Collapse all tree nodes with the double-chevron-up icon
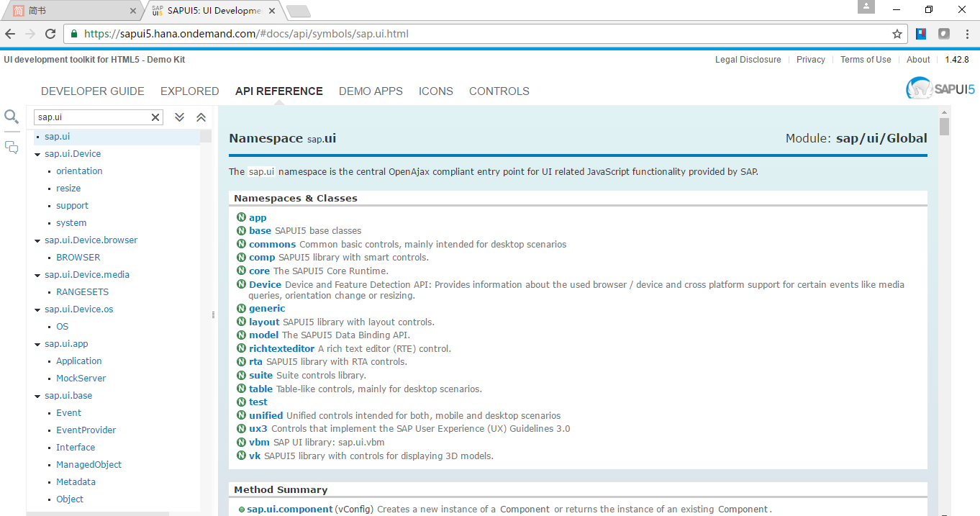Viewport: 980px width, 516px height. tap(201, 116)
